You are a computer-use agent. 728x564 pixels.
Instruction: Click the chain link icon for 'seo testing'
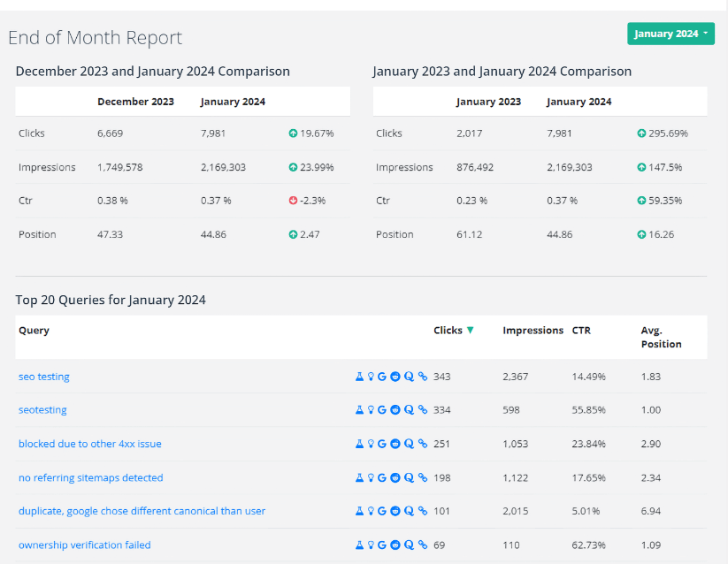[x=422, y=376]
